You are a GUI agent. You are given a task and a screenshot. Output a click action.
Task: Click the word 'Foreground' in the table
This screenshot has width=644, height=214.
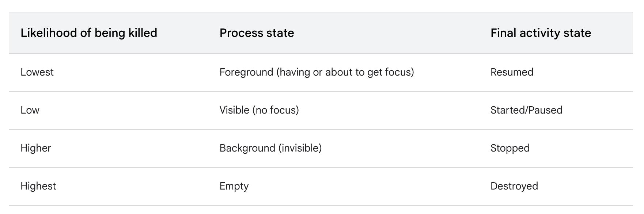click(x=246, y=72)
